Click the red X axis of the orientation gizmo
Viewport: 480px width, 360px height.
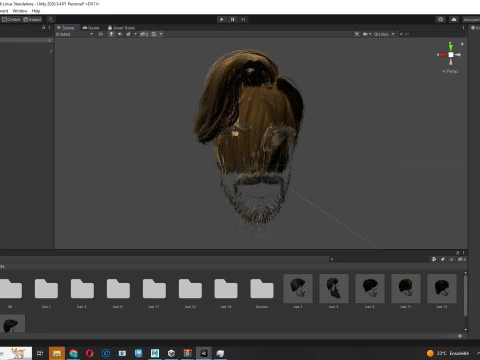point(442,55)
